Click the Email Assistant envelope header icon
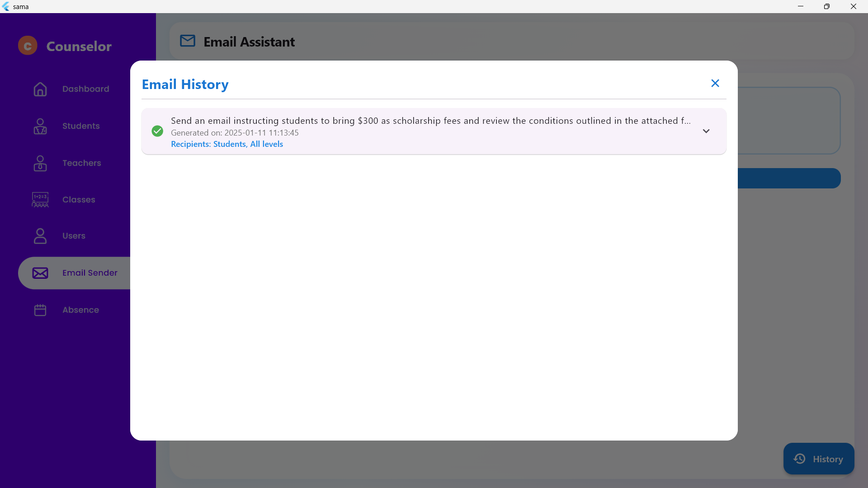The height and width of the screenshot is (488, 868). [x=188, y=41]
